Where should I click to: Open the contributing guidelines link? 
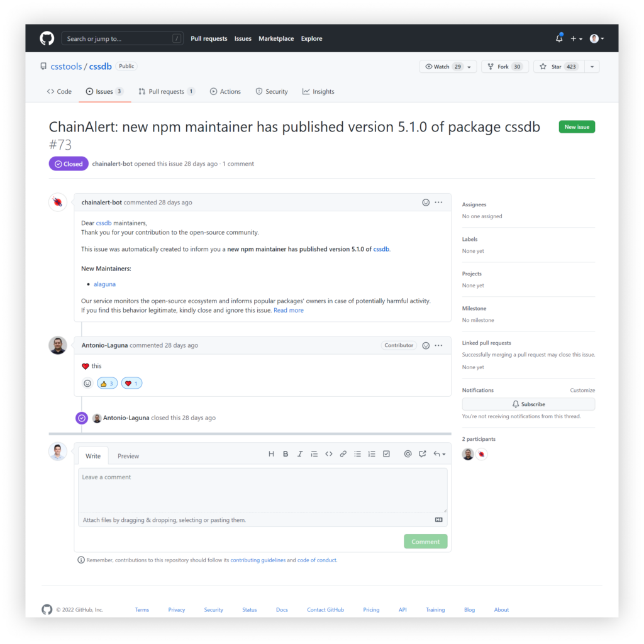[258, 560]
